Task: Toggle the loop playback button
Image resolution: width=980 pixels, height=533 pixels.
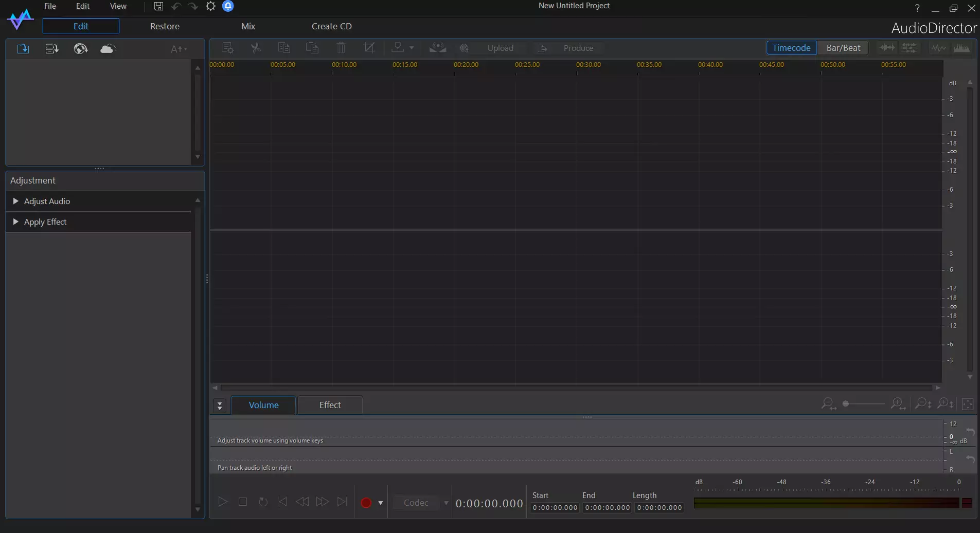Action: (263, 502)
